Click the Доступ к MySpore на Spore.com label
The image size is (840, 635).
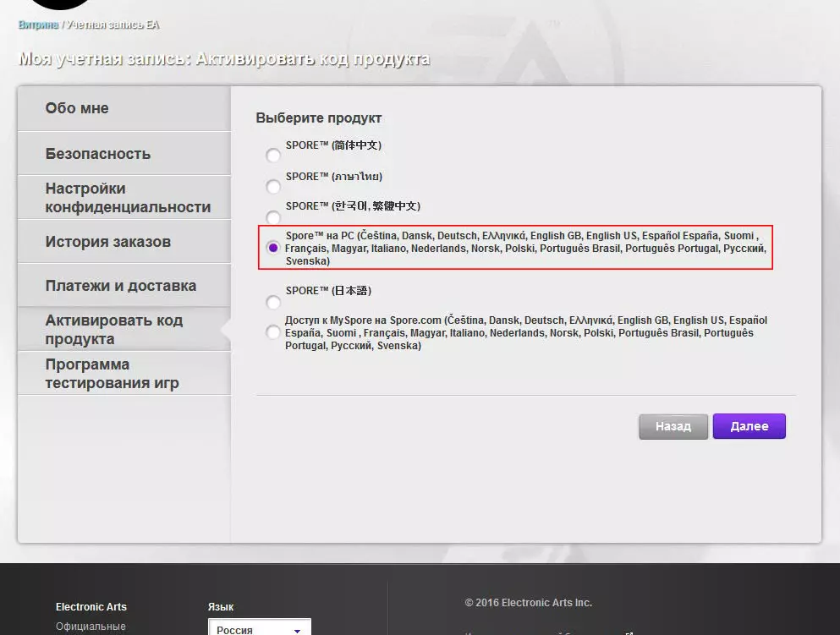[526, 332]
